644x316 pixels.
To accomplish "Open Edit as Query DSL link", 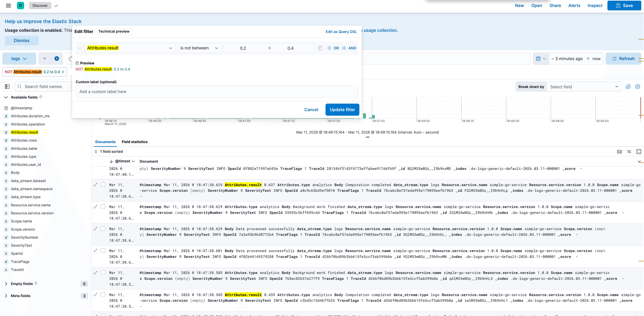I will (x=341, y=32).
